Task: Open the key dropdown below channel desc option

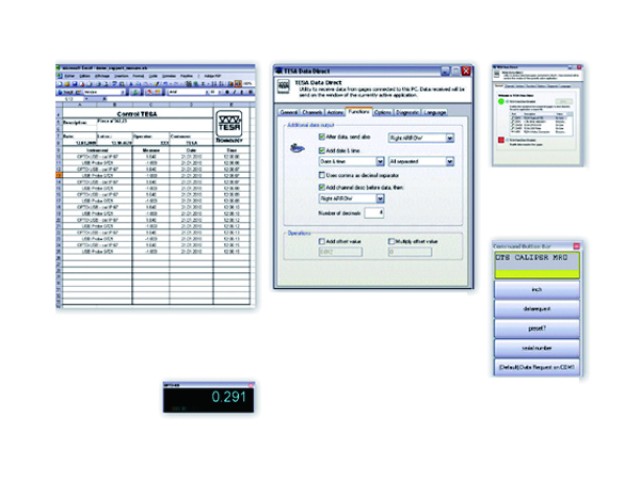Action: click(351, 199)
